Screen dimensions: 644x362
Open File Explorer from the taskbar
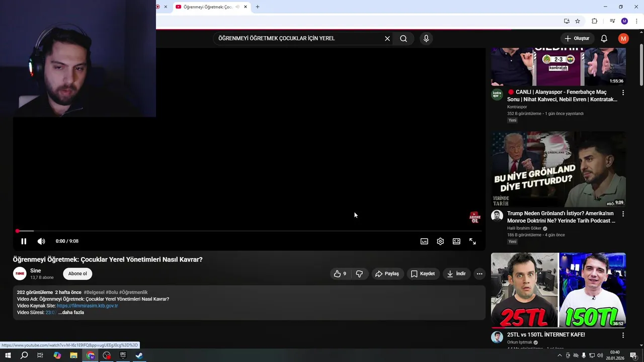point(73,355)
